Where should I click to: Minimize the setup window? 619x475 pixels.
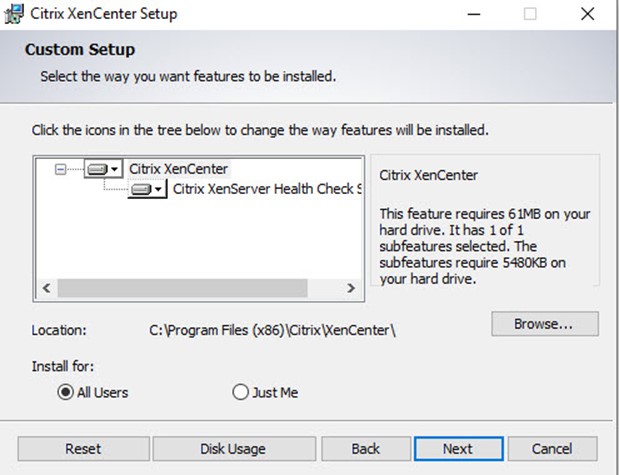point(474,14)
